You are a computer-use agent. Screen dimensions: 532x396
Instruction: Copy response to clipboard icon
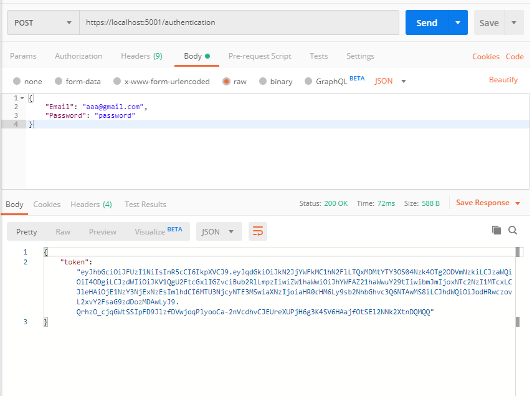496,230
